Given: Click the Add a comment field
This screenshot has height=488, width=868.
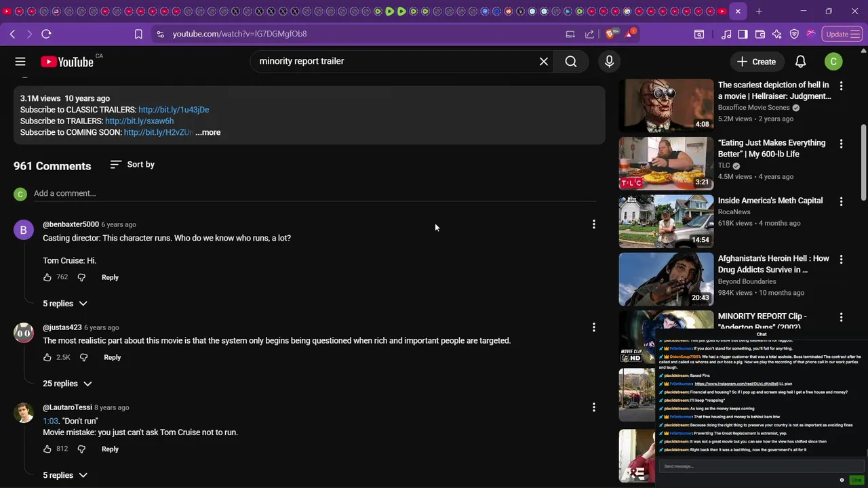Looking at the screenshot, I should [315, 193].
